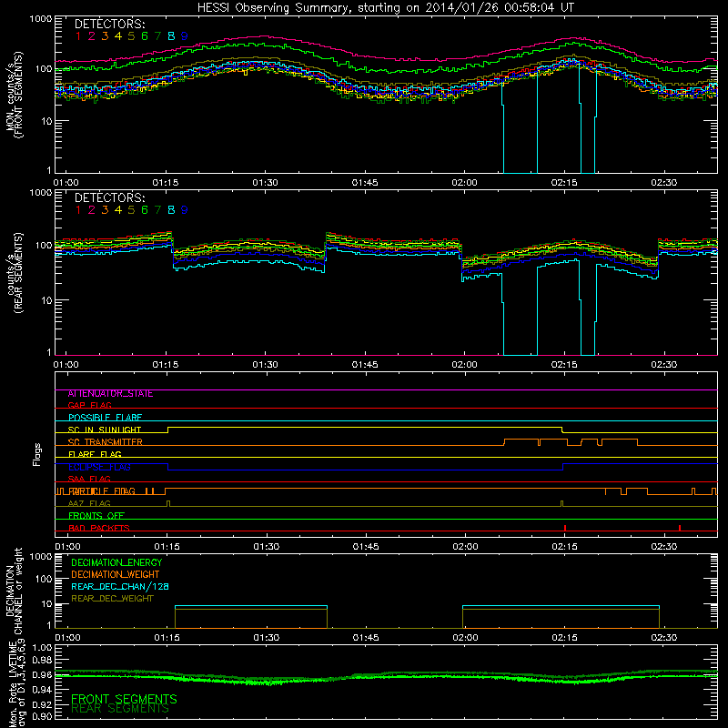This screenshot has height=728, width=728.
Task: Click the SC_IN_SUNLIGHT flag label
Action: [105, 430]
